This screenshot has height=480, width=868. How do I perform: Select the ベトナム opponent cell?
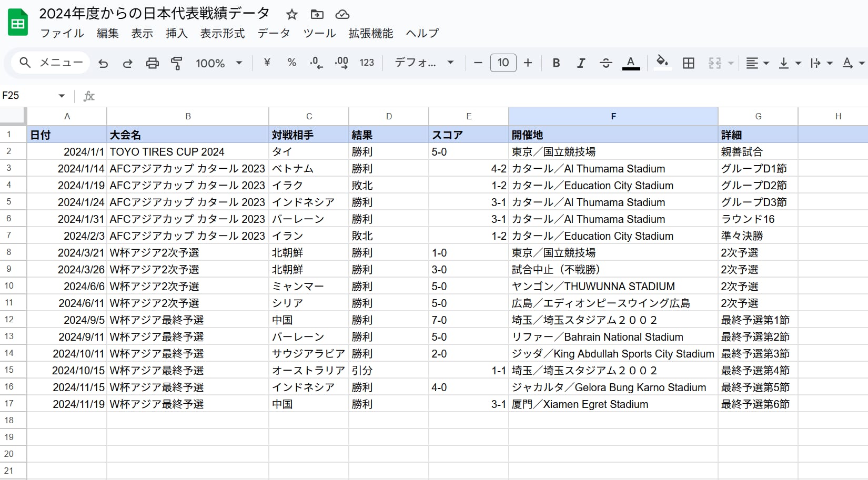pos(309,168)
